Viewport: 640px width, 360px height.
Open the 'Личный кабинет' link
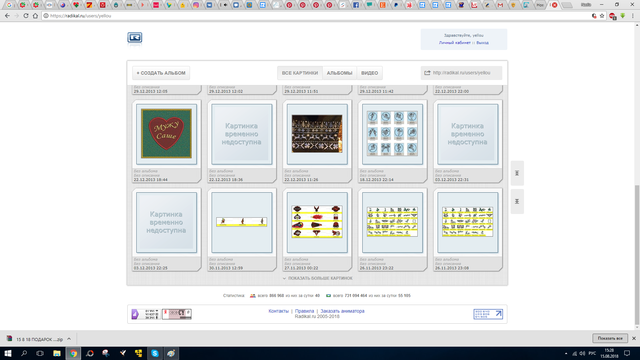coord(455,43)
